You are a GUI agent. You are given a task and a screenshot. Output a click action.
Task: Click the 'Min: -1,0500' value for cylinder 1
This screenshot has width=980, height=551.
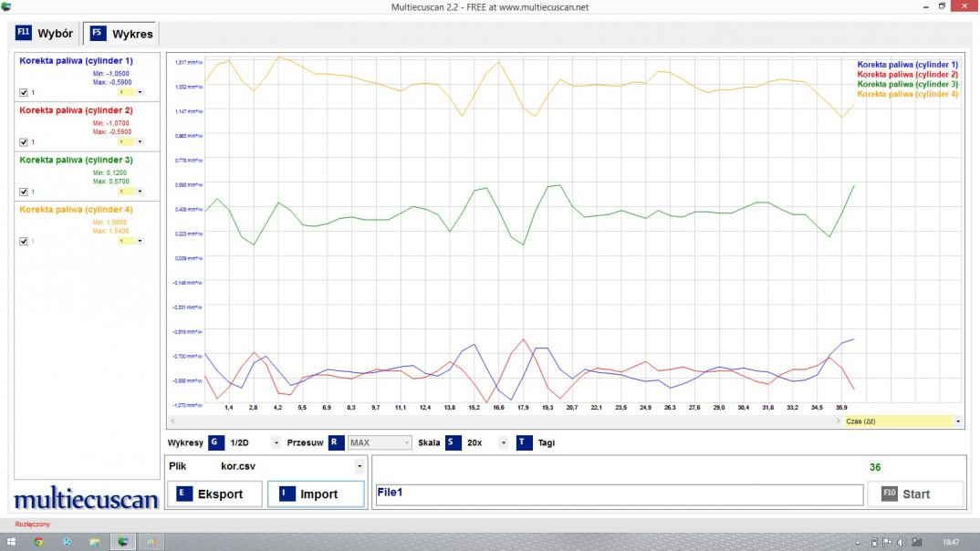point(111,74)
